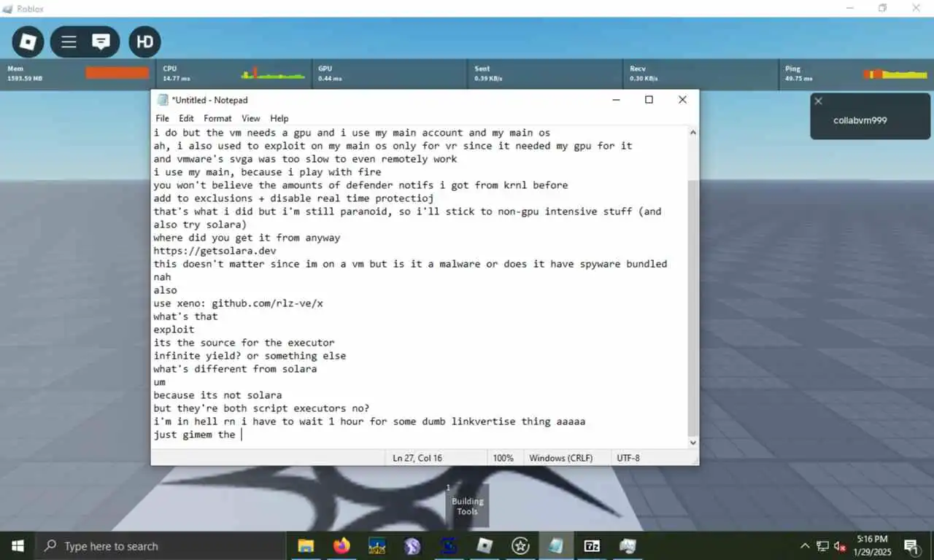Click the line 'use xeno: github.com/rlz-ve/x'
The height and width of the screenshot is (560, 934).
(238, 303)
